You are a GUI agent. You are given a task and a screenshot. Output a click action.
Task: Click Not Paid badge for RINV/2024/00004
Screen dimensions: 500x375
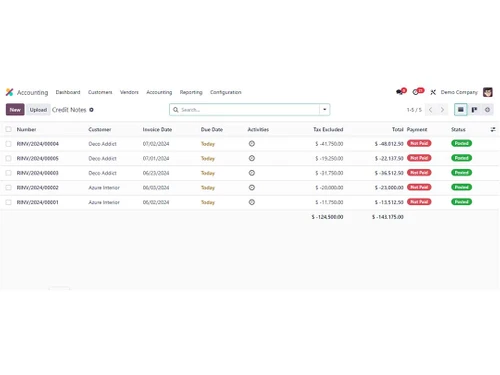(x=419, y=143)
